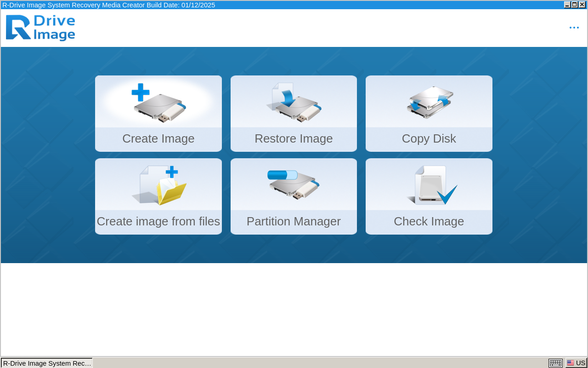Click the window title bar text

pyautogui.click(x=109, y=5)
